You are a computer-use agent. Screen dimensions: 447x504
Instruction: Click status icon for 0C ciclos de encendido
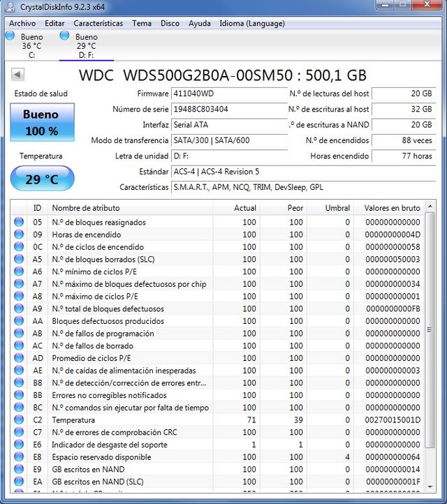click(19, 246)
